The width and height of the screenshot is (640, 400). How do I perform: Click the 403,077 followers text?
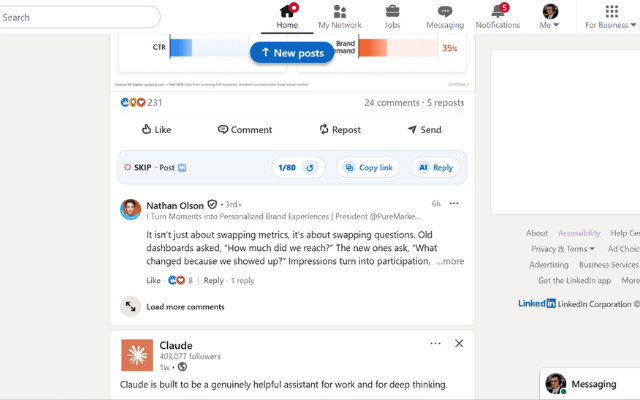click(189, 356)
